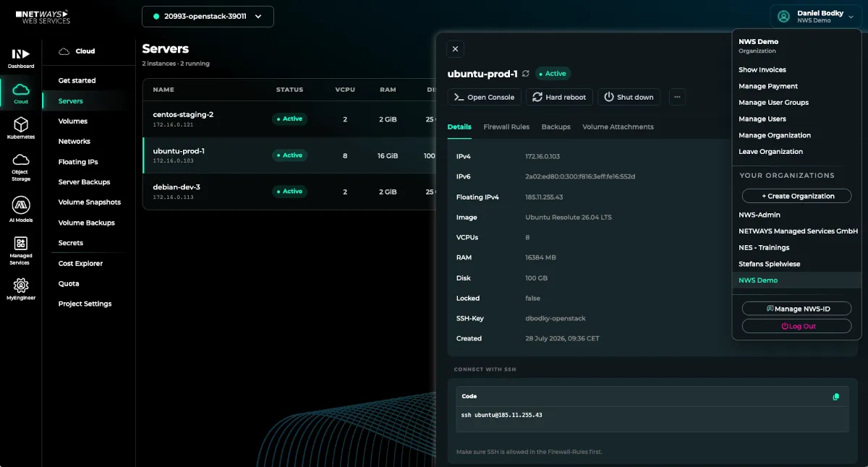Open the project selector 20993-openstack-39011
This screenshot has width=868, height=467.
click(208, 16)
